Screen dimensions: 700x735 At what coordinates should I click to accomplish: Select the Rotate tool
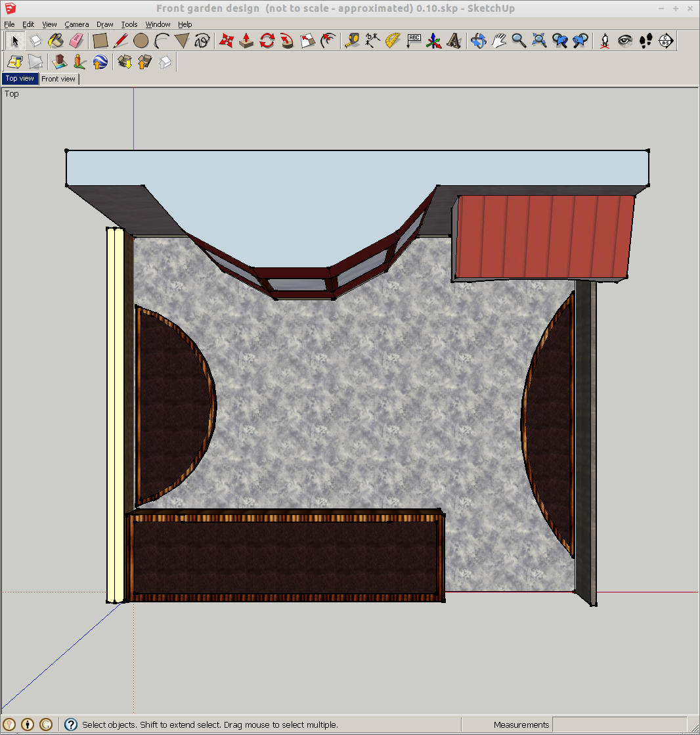tap(267, 41)
